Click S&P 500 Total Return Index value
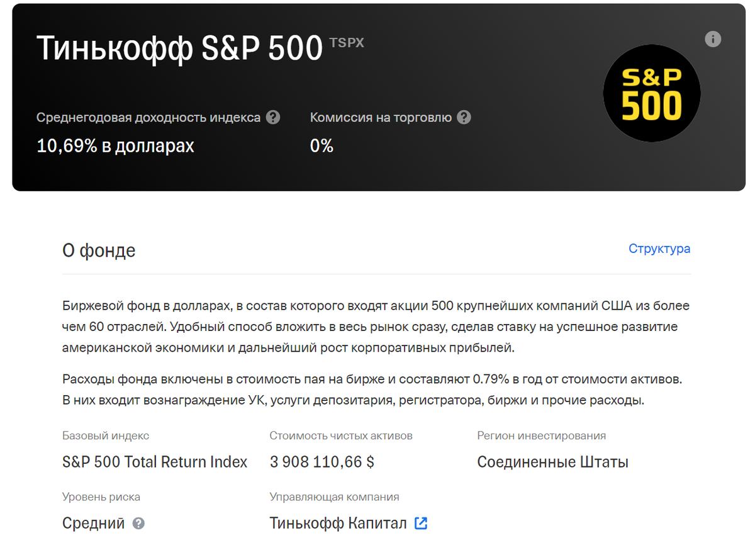 tap(155, 462)
